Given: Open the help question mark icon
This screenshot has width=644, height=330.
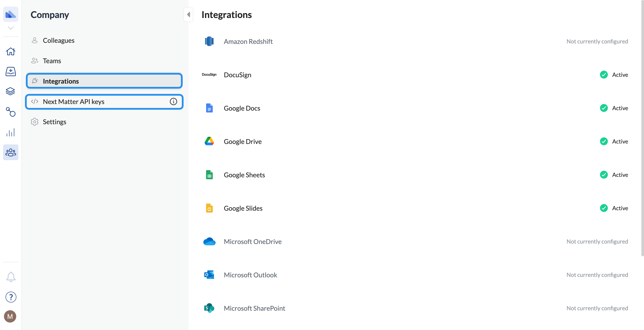Looking at the screenshot, I should (11, 297).
